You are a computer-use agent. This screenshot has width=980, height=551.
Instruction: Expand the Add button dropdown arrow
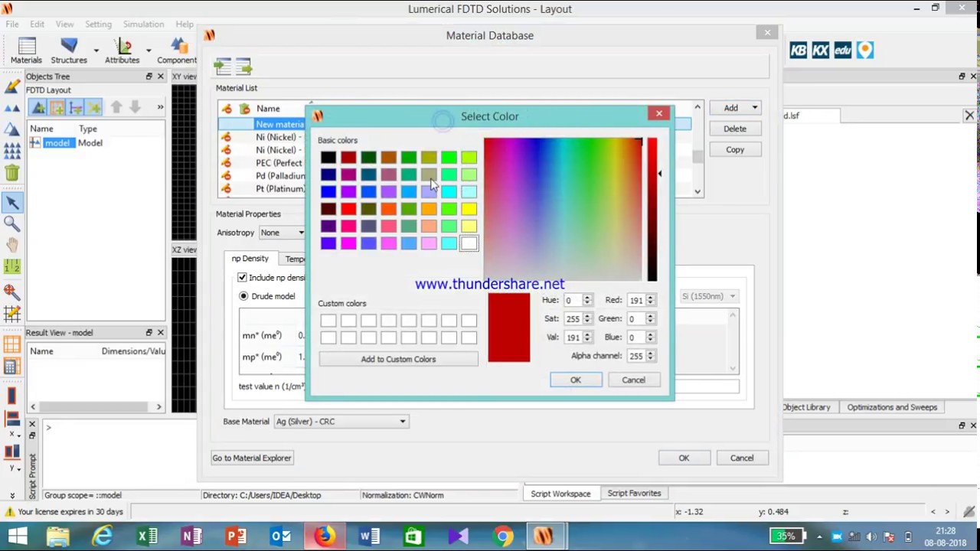pyautogui.click(x=755, y=108)
